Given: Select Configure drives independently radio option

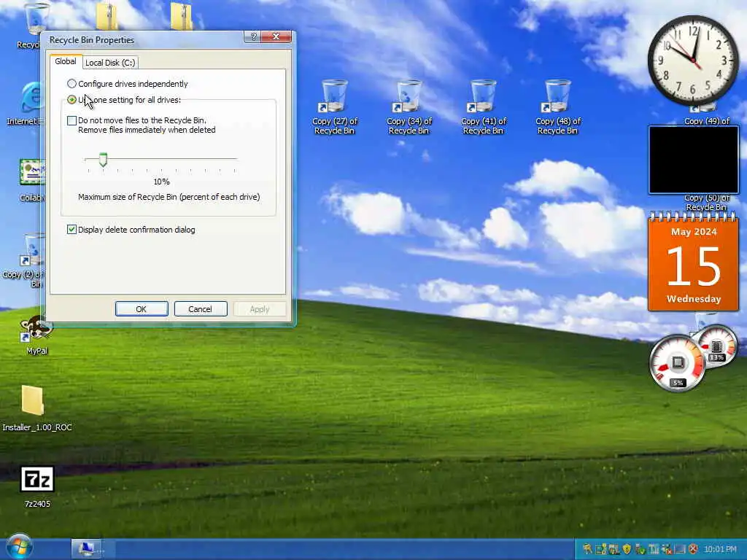Looking at the screenshot, I should (127, 84).
